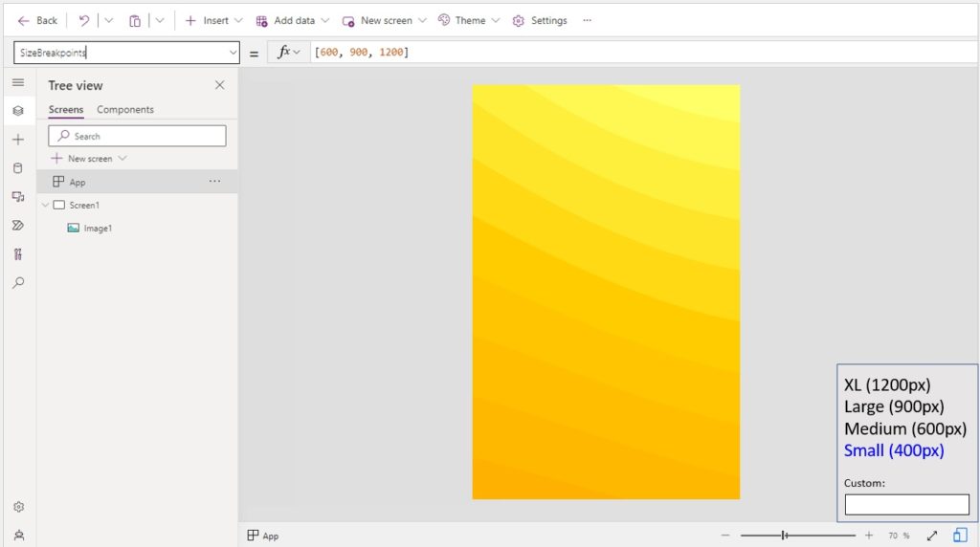Open the App item ellipsis menu
Viewport: 980px width, 547px height.
pos(214,181)
